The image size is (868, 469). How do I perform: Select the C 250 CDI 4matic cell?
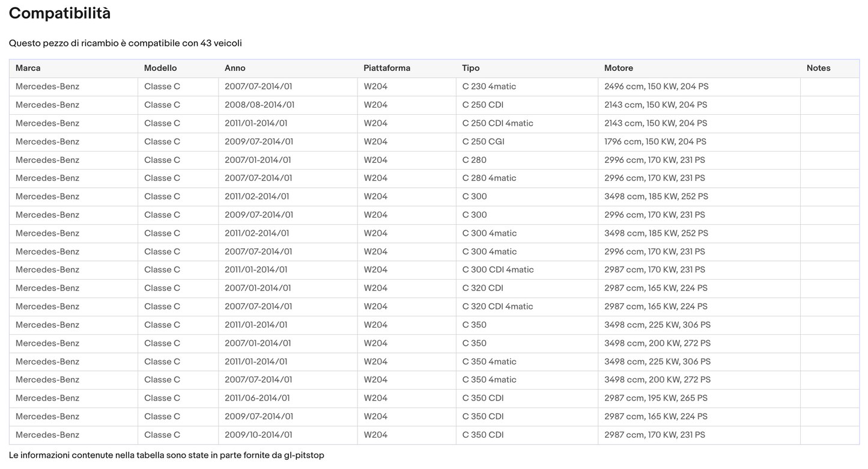(x=497, y=123)
